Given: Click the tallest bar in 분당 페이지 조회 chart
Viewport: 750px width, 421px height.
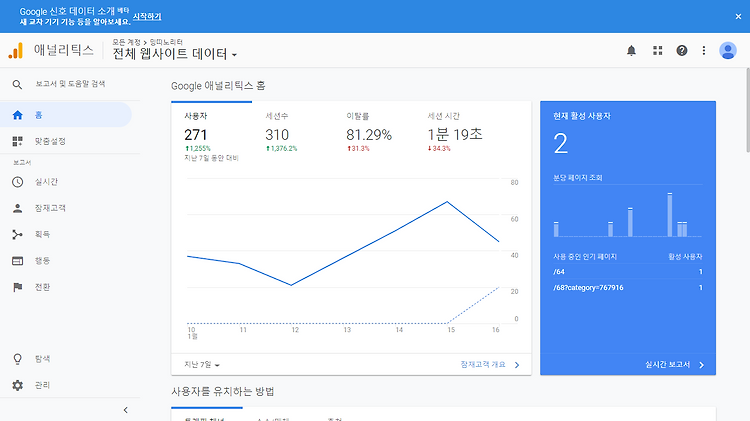Looking at the screenshot, I should [670, 215].
